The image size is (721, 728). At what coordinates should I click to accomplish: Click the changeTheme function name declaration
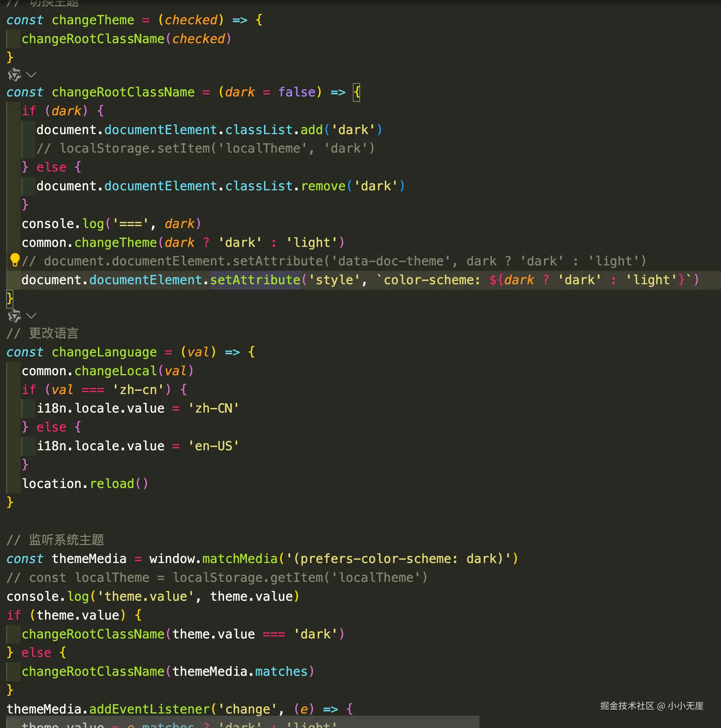click(93, 20)
